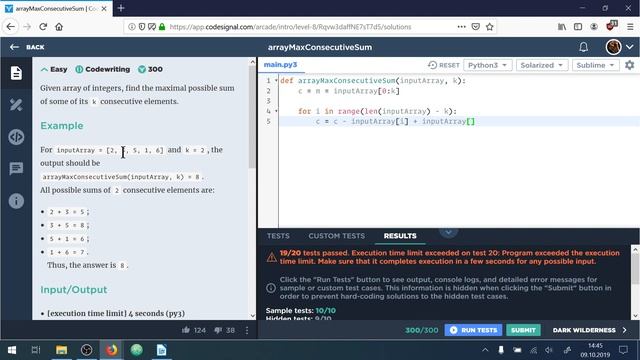The image size is (640, 360).
Task: Open Firefox library icon
Action: click(x=562, y=27)
